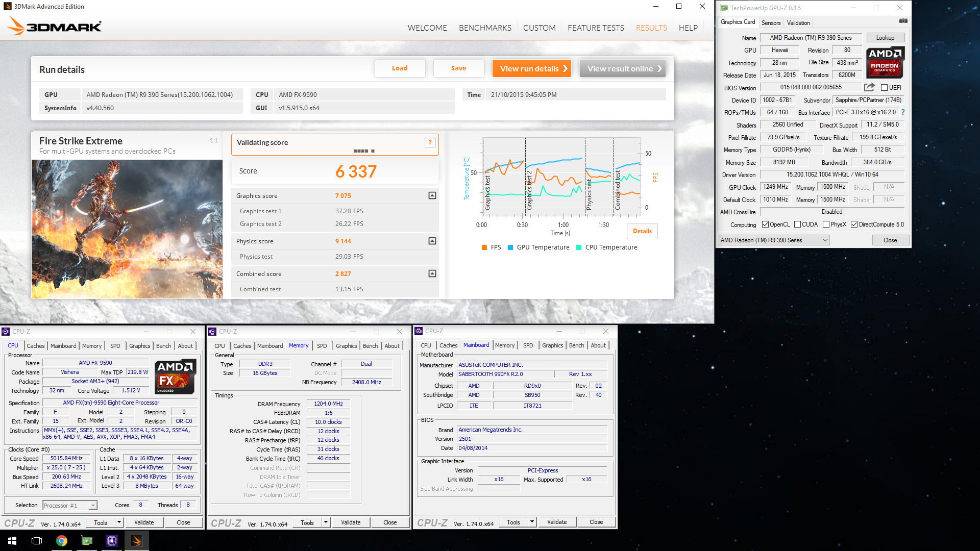Click the AMD FX logo in CPU-Z
The image size is (980, 551).
tap(175, 377)
